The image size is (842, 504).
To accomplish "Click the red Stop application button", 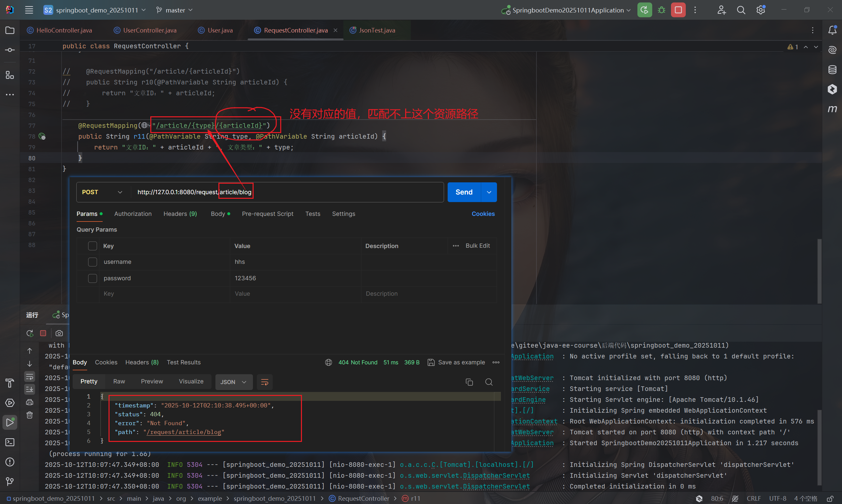I will 678,10.
